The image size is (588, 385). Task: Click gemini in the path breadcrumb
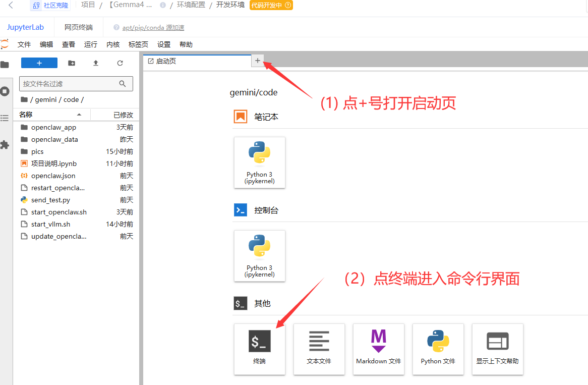pos(46,99)
